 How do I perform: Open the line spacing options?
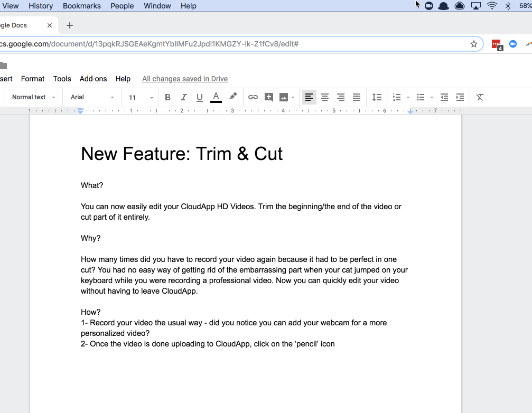377,97
